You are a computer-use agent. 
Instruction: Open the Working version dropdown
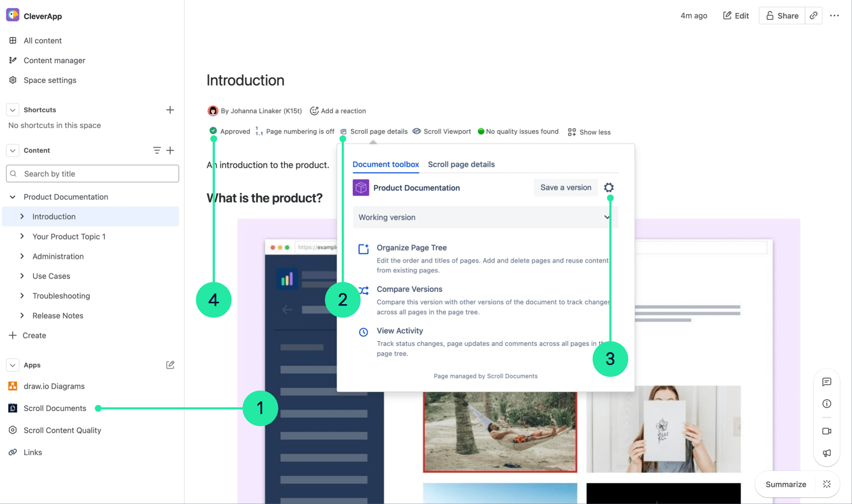click(x=484, y=217)
